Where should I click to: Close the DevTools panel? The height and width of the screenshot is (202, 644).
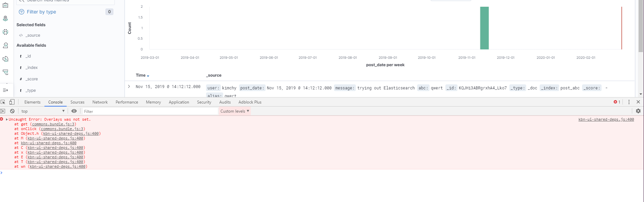(x=638, y=102)
